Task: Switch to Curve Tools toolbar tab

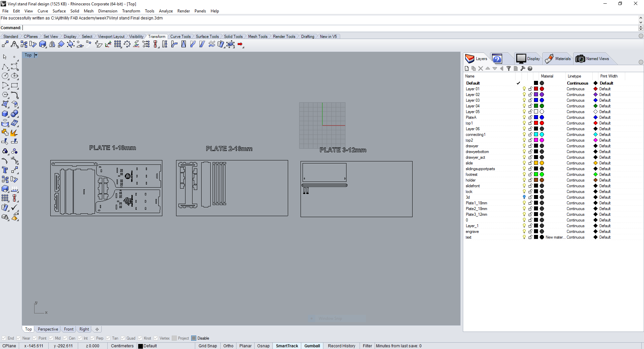Action: pyautogui.click(x=180, y=37)
